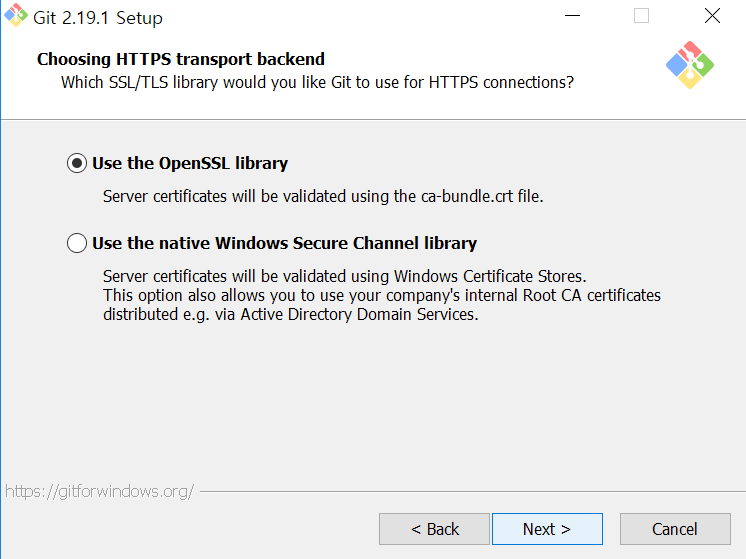Viewport: 746px width, 559px height.
Task: Select the OpenSSL library radio button
Action: 77,163
